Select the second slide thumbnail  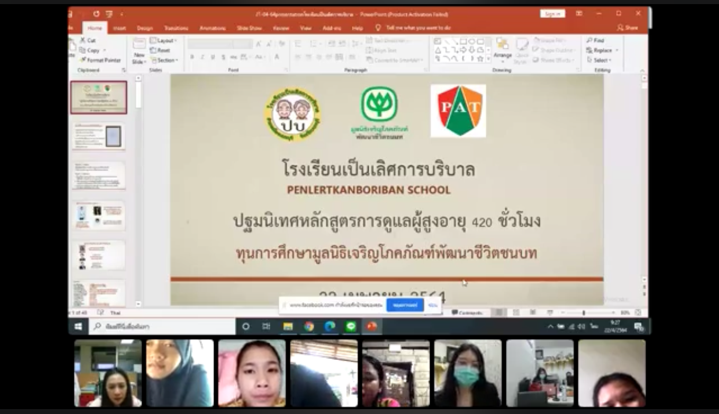point(99,137)
